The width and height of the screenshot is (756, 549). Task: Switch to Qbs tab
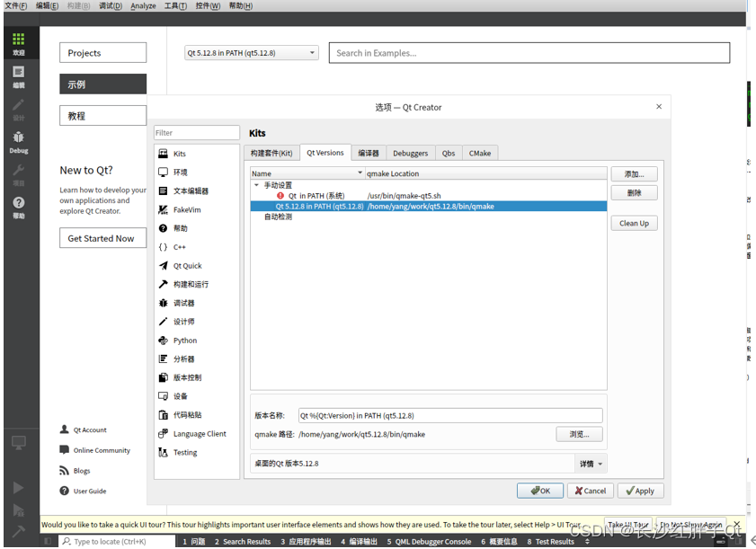point(449,154)
